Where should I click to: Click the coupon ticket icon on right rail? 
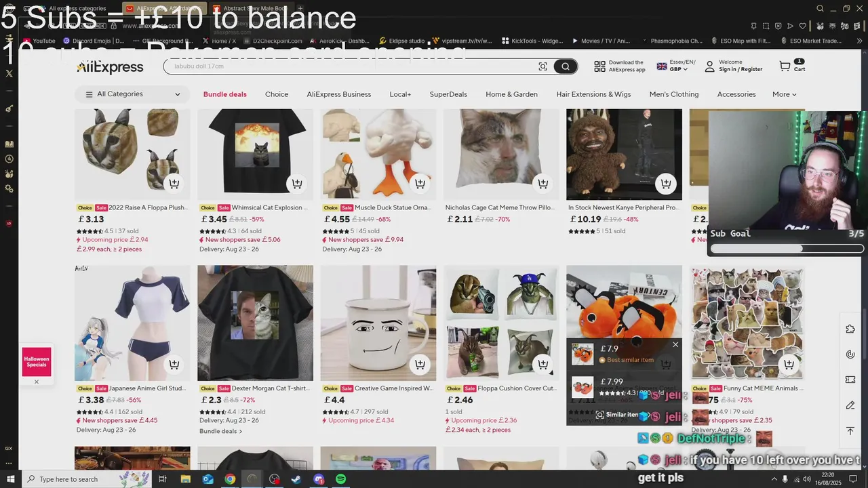pyautogui.click(x=850, y=380)
